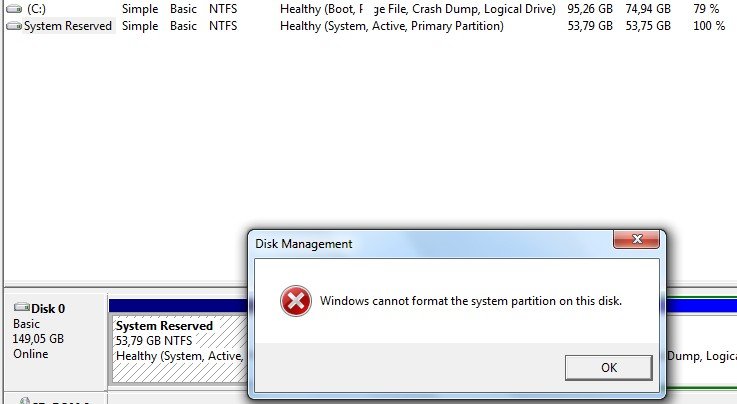Click the CD-ROM drive icon below Disk 0
737x404 pixels.
(x=24, y=401)
